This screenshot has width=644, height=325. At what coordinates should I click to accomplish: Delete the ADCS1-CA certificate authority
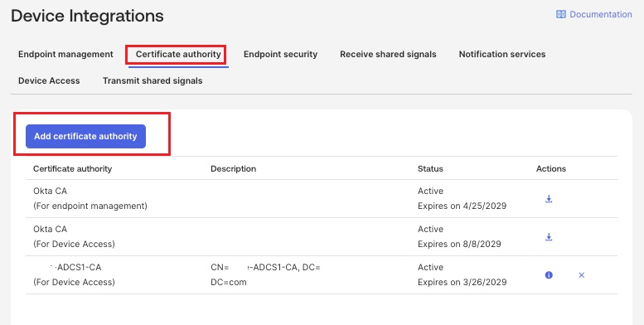point(582,275)
